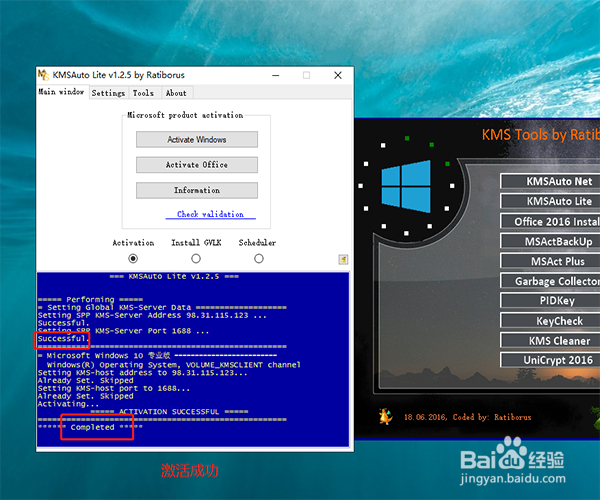
Task: Click the KMS Tools by Ratiborus heading
Action: pyautogui.click(x=541, y=135)
